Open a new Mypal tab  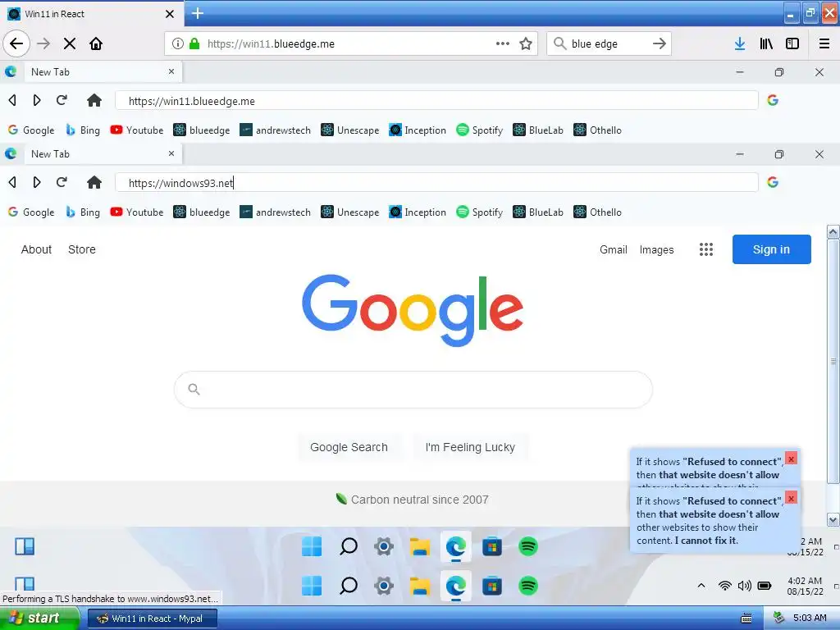coord(197,13)
